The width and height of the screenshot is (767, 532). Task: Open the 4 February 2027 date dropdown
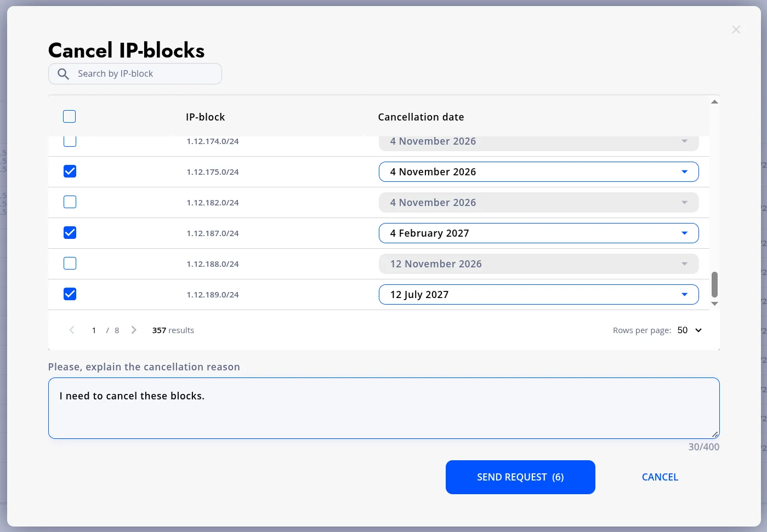(538, 233)
